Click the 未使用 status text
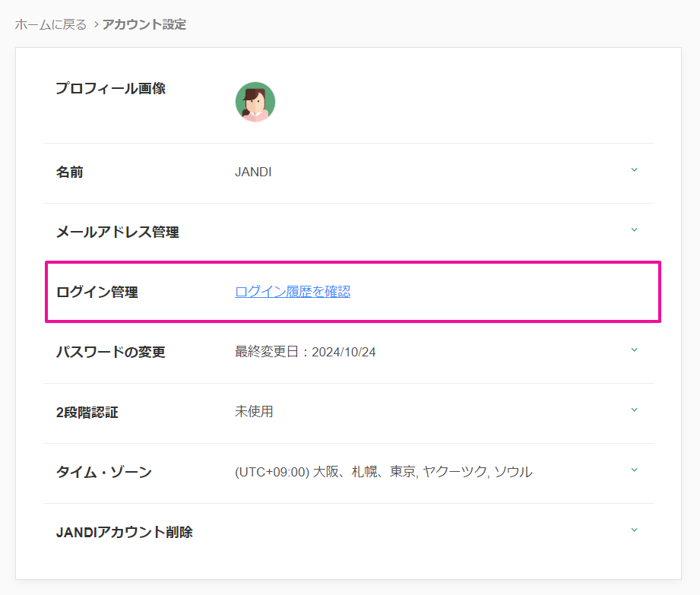The image size is (700, 595). (254, 412)
